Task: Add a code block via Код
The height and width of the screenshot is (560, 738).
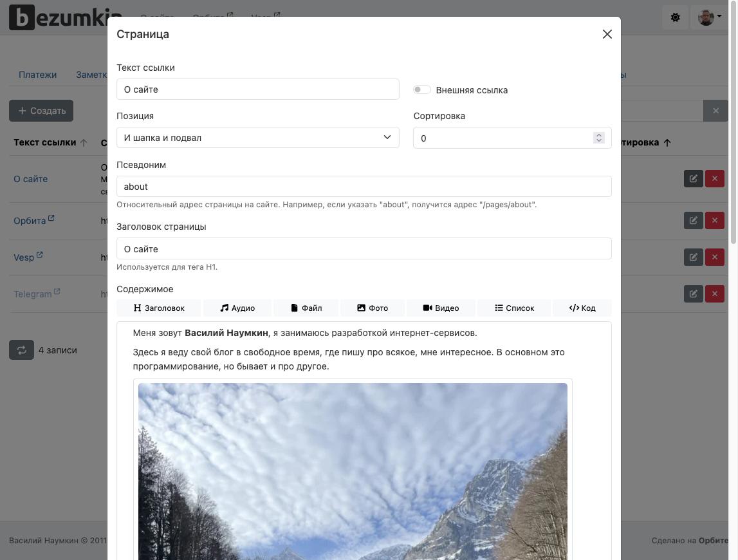Action: click(x=582, y=308)
